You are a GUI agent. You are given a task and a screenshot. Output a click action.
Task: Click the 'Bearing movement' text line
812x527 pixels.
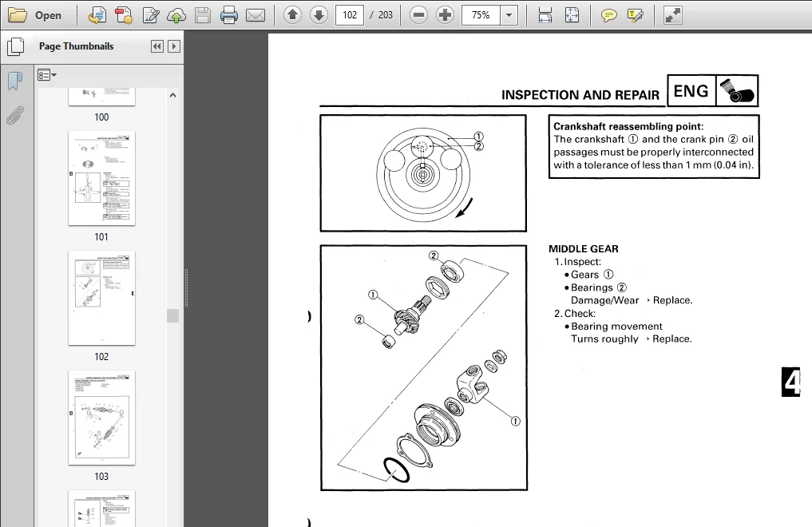click(616, 327)
